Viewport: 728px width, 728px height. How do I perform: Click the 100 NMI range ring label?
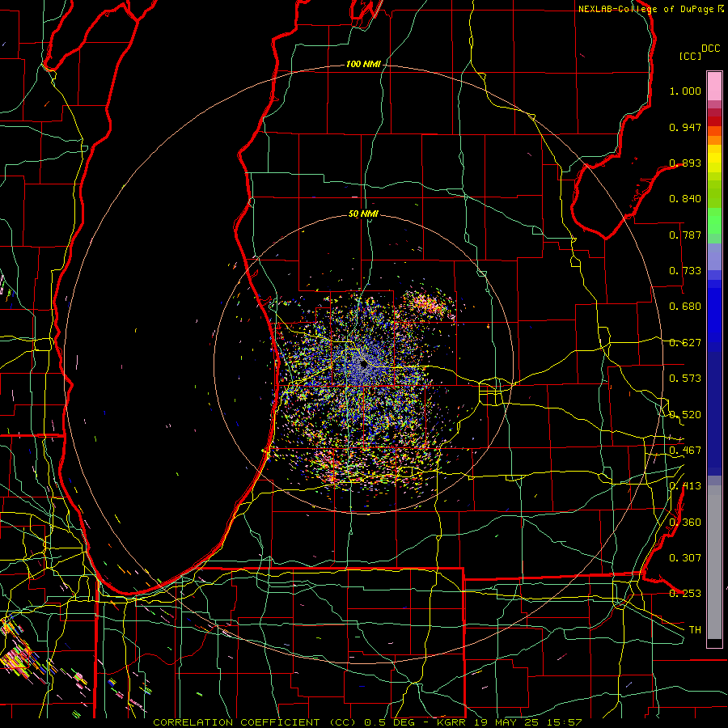pyautogui.click(x=363, y=64)
